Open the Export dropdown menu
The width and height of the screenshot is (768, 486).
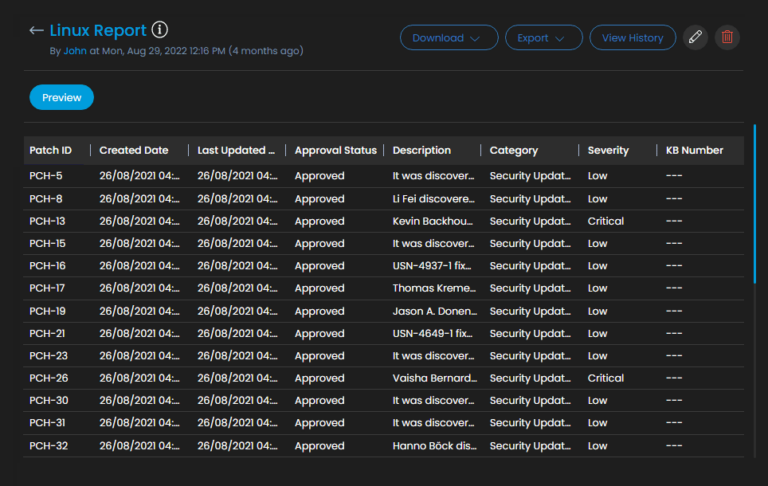point(543,38)
